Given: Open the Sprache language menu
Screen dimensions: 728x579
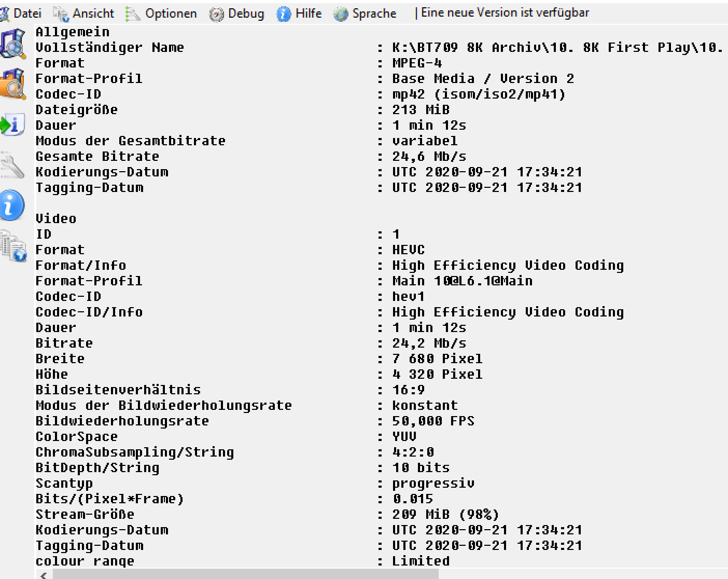Looking at the screenshot, I should click(x=365, y=13).
